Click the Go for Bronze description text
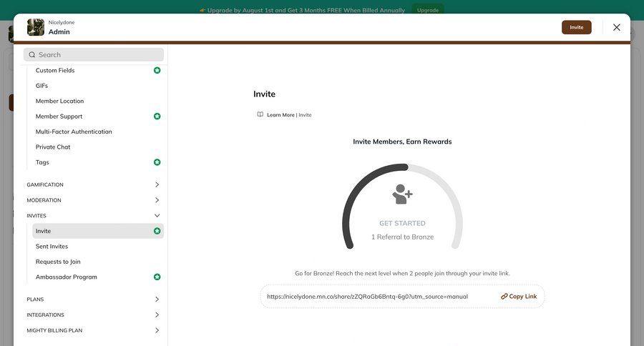 click(x=402, y=273)
